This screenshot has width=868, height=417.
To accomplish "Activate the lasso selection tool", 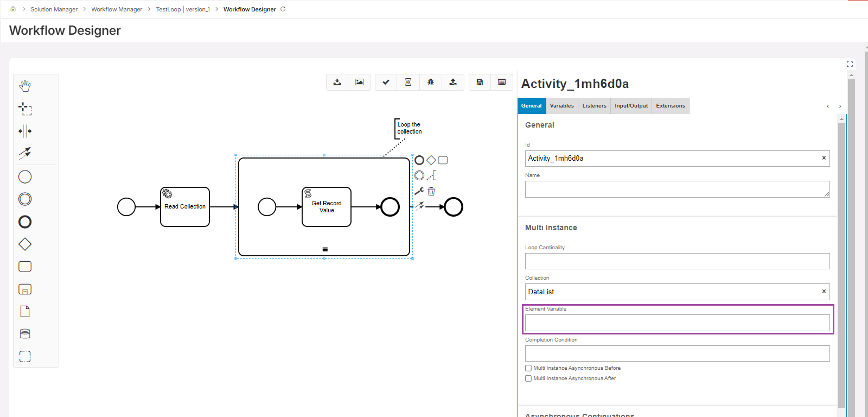I will pyautogui.click(x=25, y=109).
